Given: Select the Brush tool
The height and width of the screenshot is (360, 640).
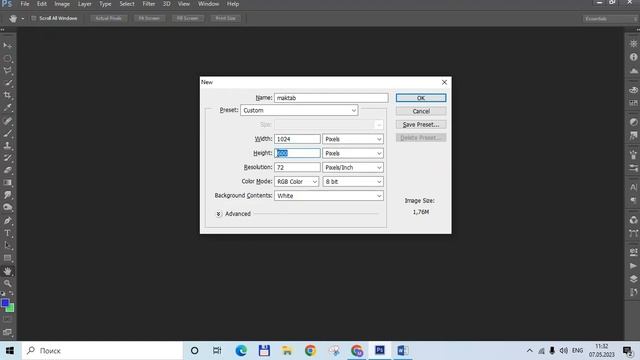Looking at the screenshot, I should point(7,133).
